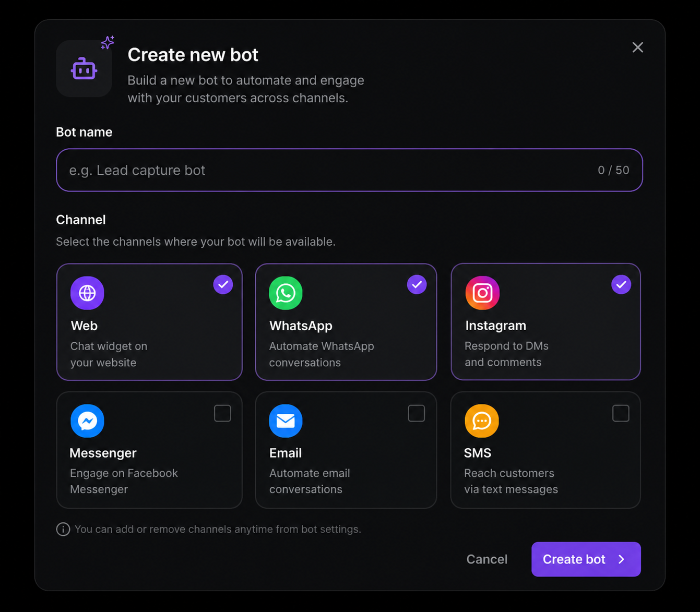700x612 pixels.
Task: Click 'Automate email conversations' description
Action: point(310,481)
